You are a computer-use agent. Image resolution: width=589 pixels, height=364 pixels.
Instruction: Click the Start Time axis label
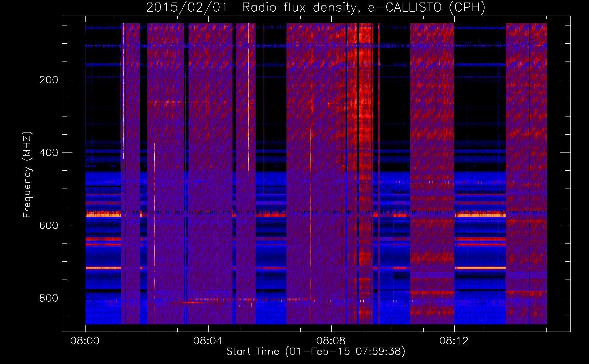[x=316, y=351]
